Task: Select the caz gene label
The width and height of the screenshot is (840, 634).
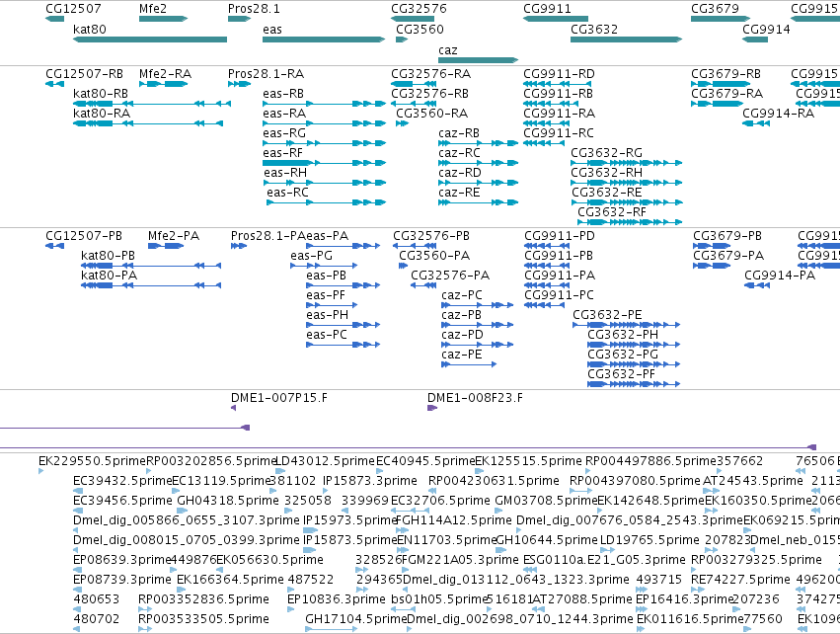Action: [448, 49]
